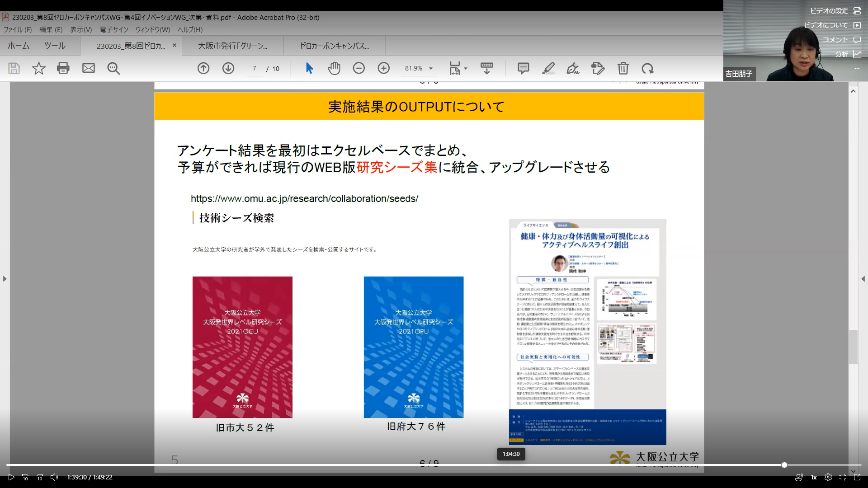Viewport: 868px width, 488px height.
Task: Click the audio track icon in the video player
Action: click(799, 477)
